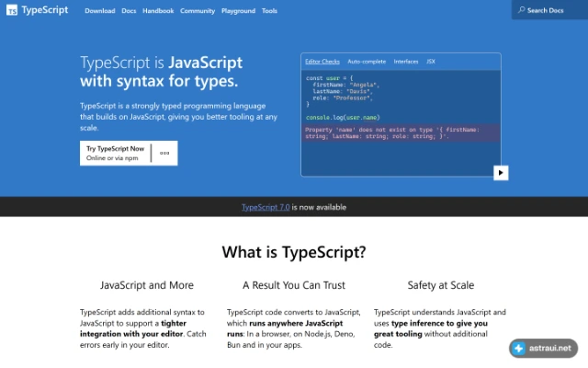Click 'with syntax for types.' headline text
This screenshot has width=588, height=368.
point(159,81)
